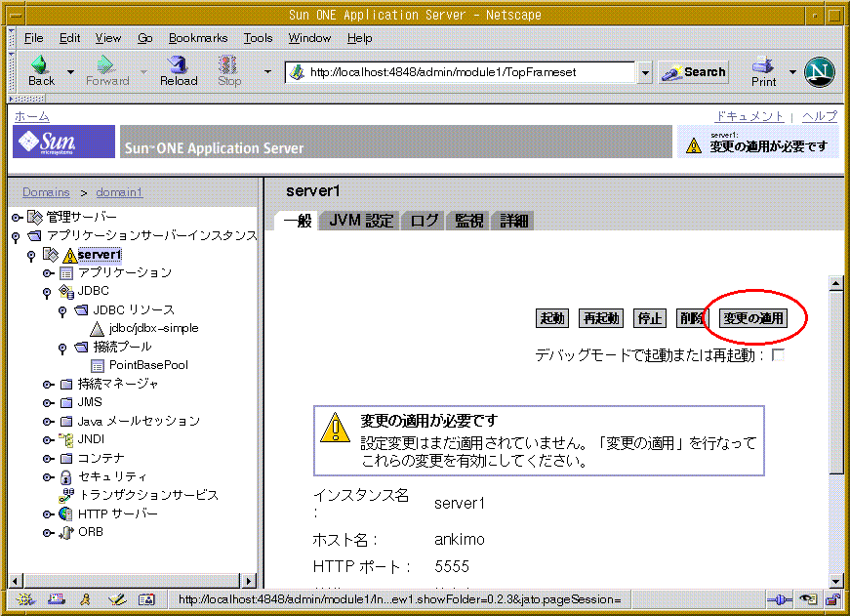This screenshot has width=850, height=616.
Task: Click the 起動 button
Action: point(552,318)
